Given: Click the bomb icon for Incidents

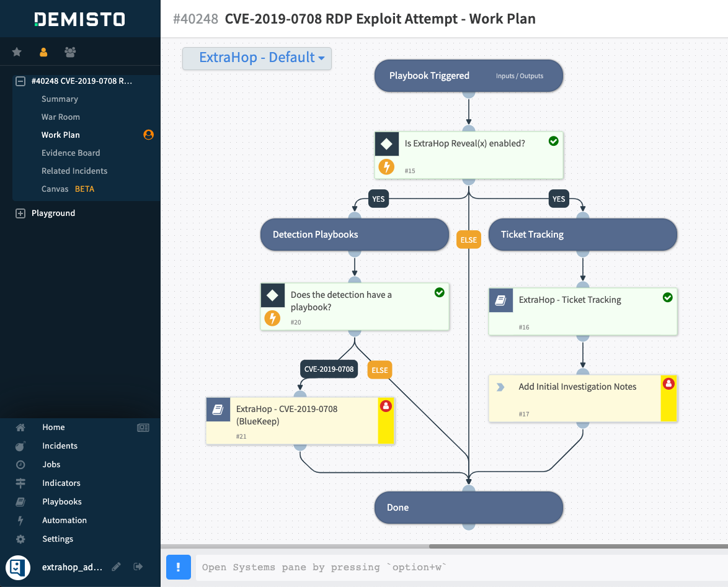Looking at the screenshot, I should click(x=20, y=446).
